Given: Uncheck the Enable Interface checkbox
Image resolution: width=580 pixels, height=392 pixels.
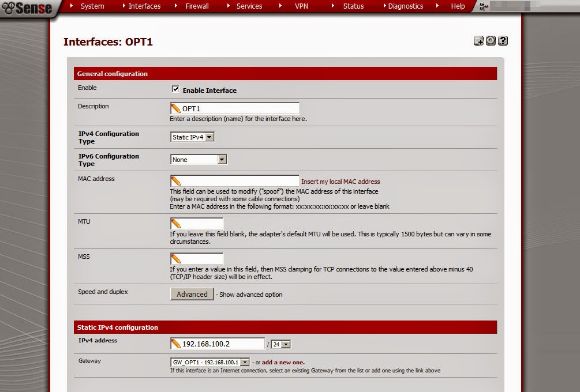Looking at the screenshot, I should pyautogui.click(x=175, y=89).
